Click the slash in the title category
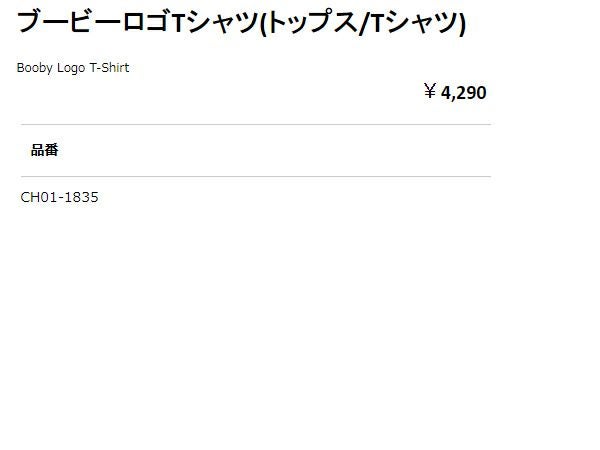The image size is (600, 450). point(364,23)
